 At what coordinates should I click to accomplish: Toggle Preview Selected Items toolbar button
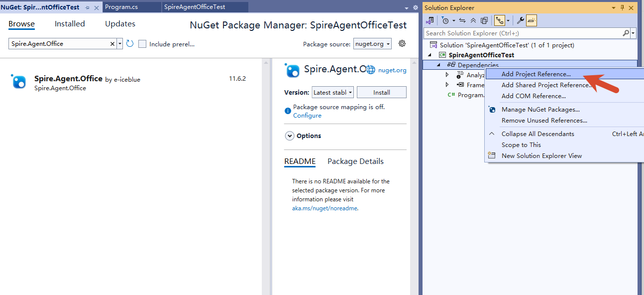tap(532, 20)
